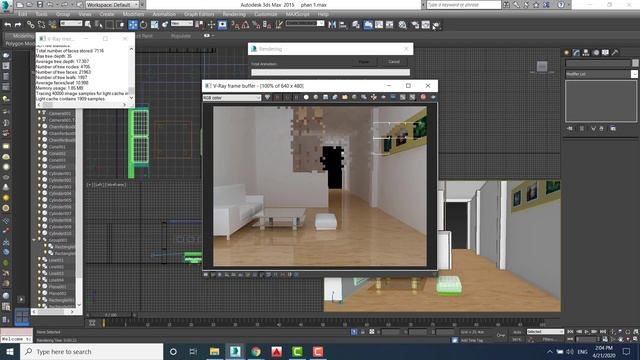Open the Rendering menu
The width and height of the screenshot is (640, 360).
click(x=234, y=14)
